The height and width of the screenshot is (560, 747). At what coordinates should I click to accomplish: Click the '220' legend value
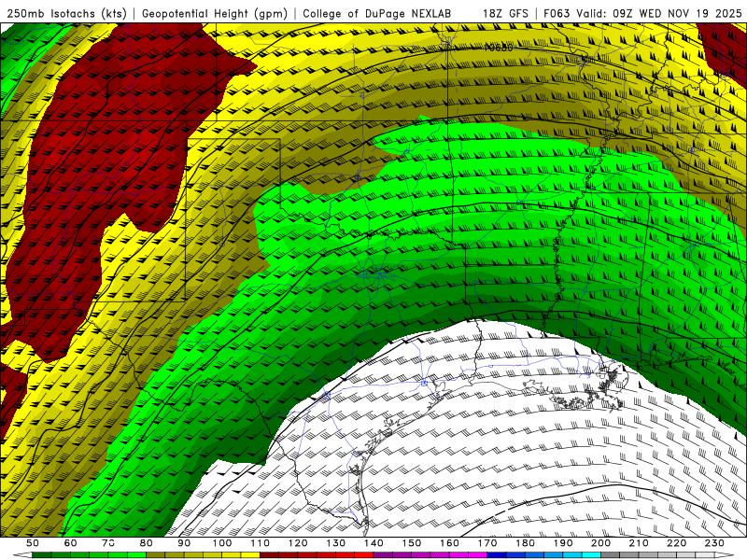[x=677, y=543]
